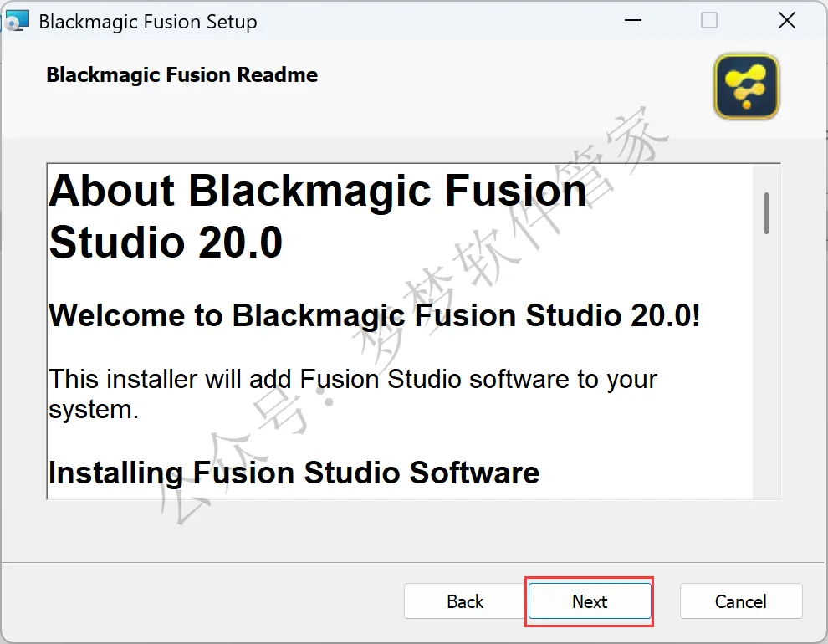
Task: Click 'Installing Fusion Studio Software' heading
Action: tap(294, 473)
